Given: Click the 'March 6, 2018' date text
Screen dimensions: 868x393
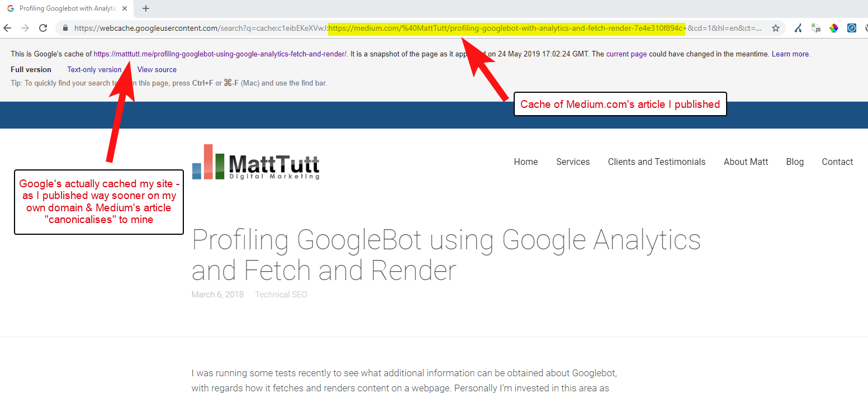Looking at the screenshot, I should (217, 295).
